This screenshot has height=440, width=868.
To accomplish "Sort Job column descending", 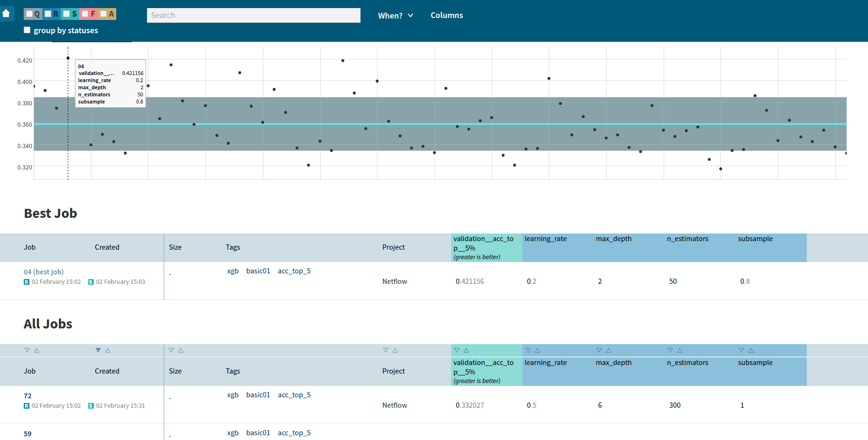I will click(27, 350).
